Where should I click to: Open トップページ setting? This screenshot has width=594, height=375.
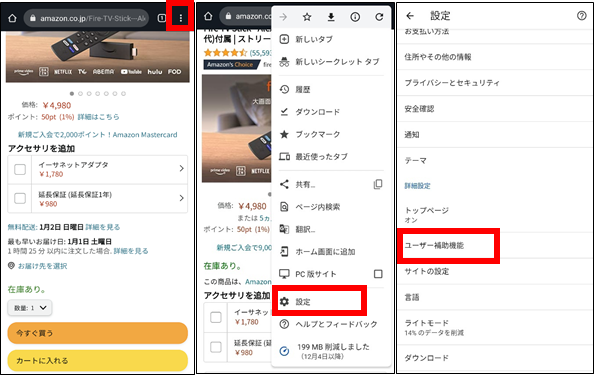coord(494,215)
